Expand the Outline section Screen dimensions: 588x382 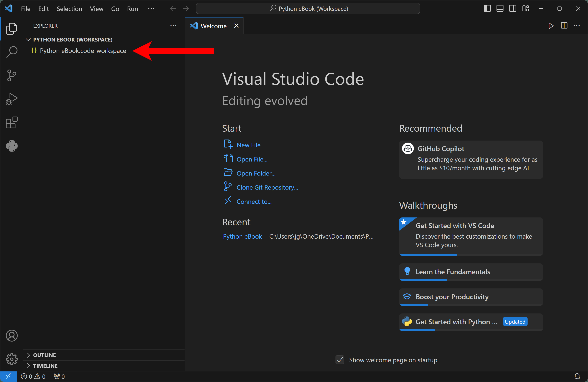(104, 355)
